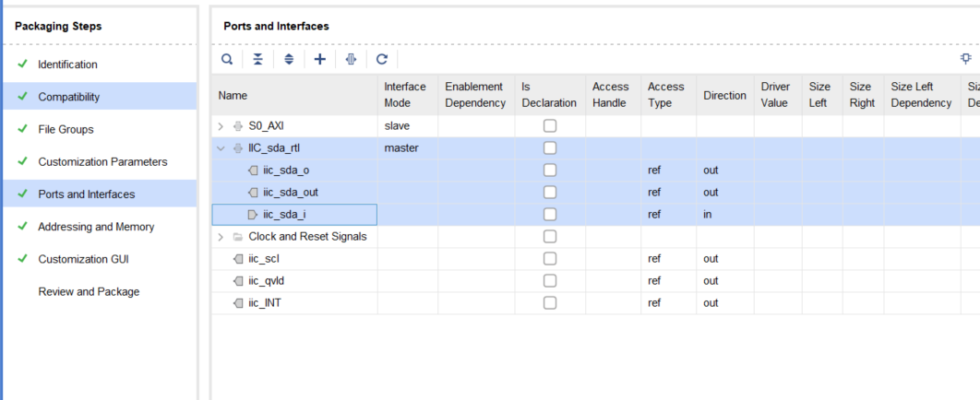Screen dimensions: 980x400
Task: Click the Collapse All toolbar icon
Action: coord(257,59)
